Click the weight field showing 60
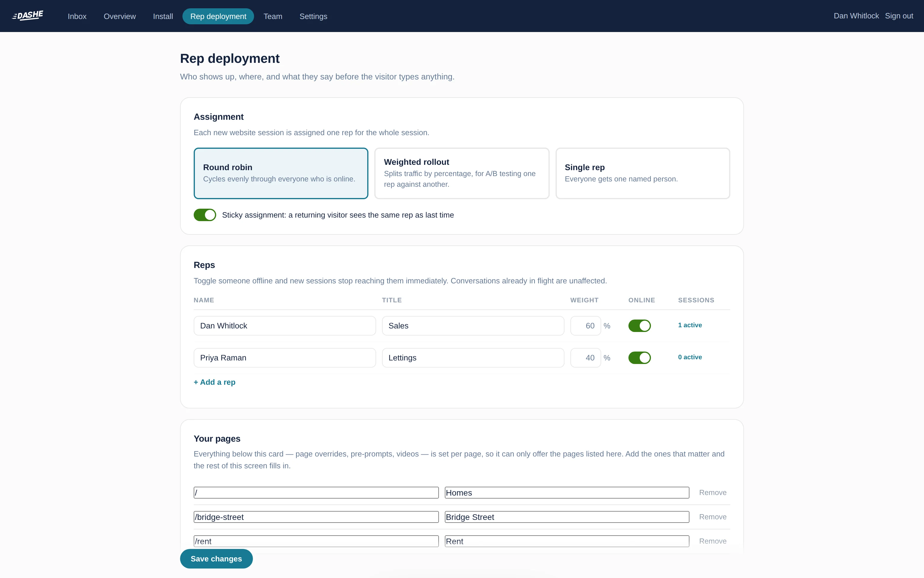Image resolution: width=924 pixels, height=578 pixels. pyautogui.click(x=585, y=326)
